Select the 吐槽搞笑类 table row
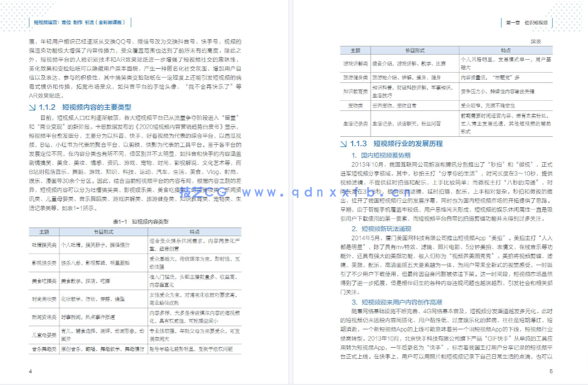The image size is (588, 385). [44, 245]
